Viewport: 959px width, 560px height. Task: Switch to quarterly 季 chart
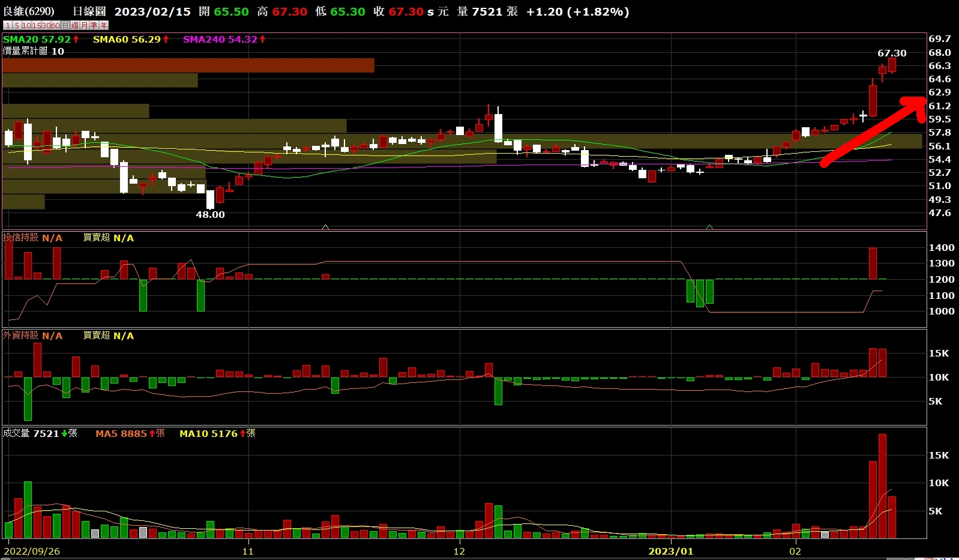[94, 25]
